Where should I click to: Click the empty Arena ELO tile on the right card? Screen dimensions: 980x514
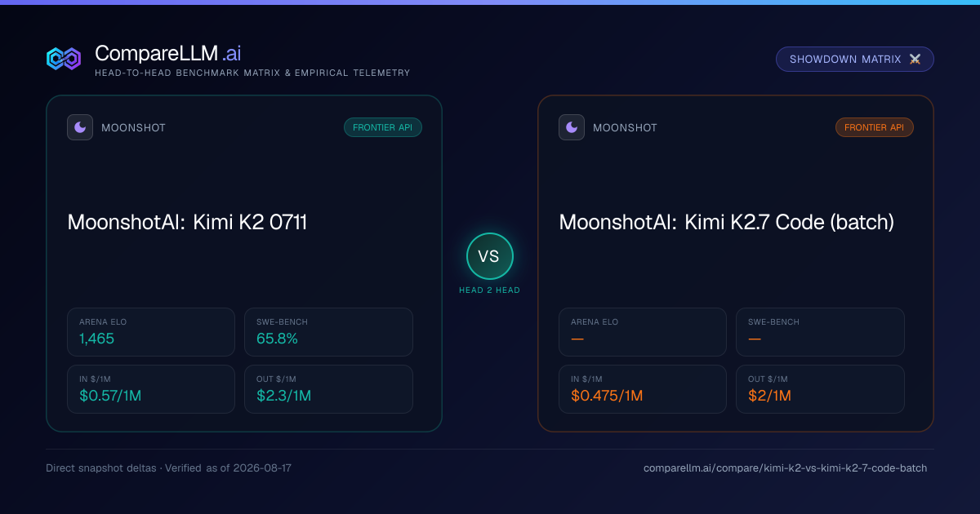[x=643, y=332]
